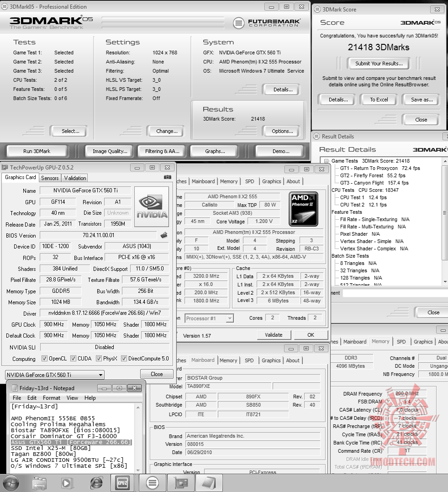Click the Save as... button
Screen dimensions: 448x492
pyautogui.click(x=422, y=100)
